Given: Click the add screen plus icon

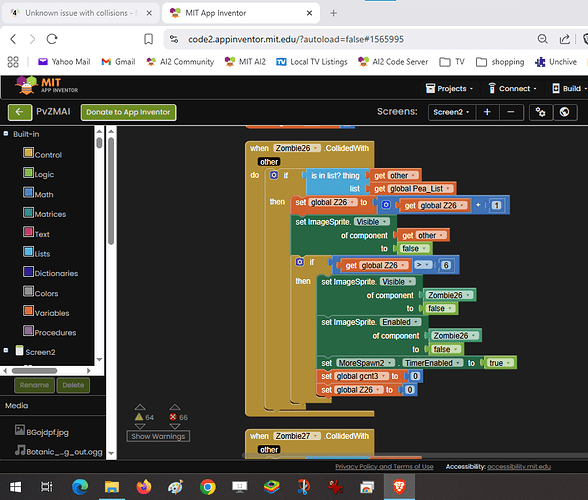Looking at the screenshot, I should [x=487, y=112].
